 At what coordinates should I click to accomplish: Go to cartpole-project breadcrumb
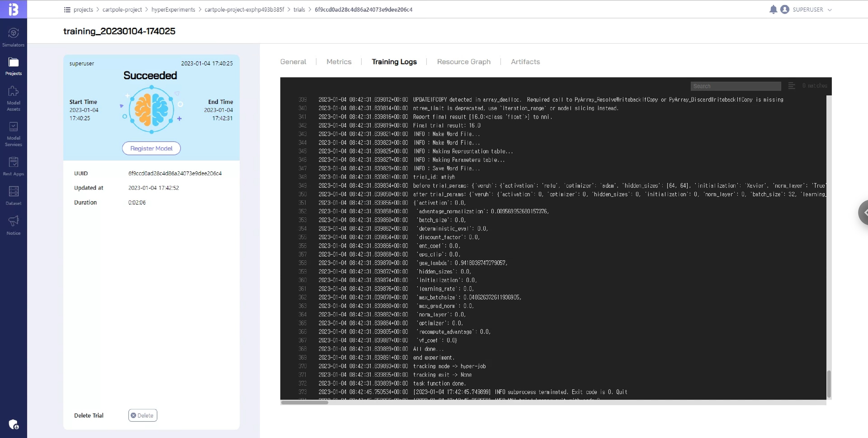[x=122, y=10]
